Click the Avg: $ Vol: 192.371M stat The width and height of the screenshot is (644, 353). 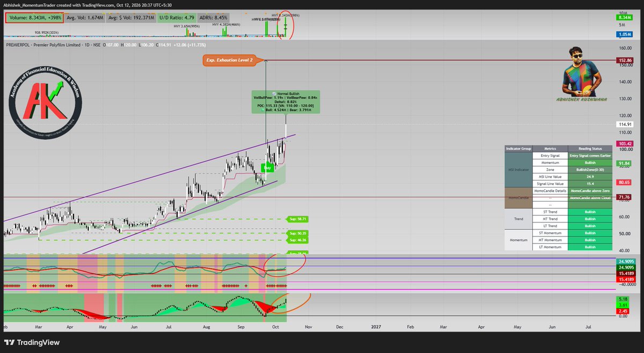tap(130, 17)
